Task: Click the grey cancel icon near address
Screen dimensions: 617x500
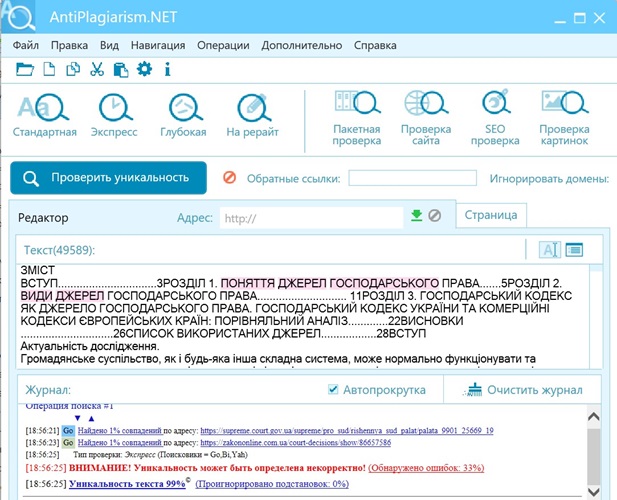Action: 434,216
